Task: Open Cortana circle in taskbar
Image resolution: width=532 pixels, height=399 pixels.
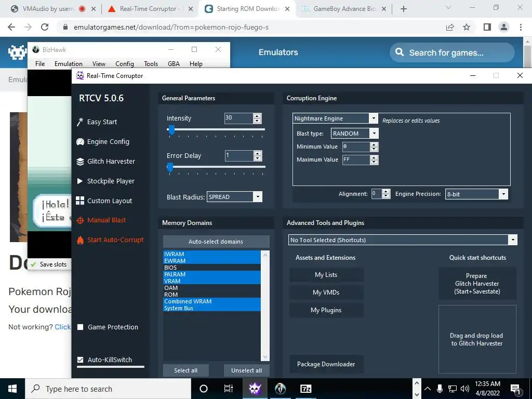Action: 204,389
